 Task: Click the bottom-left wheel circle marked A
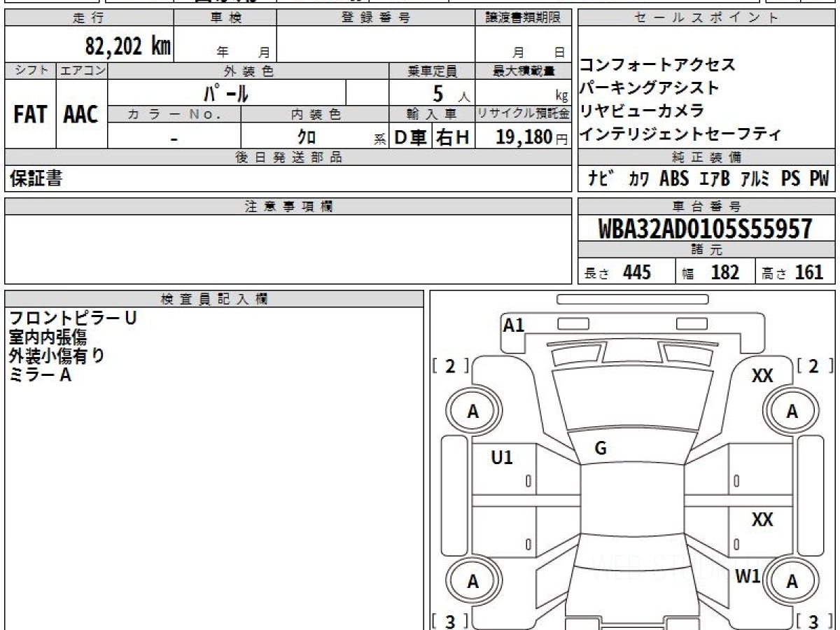click(473, 581)
